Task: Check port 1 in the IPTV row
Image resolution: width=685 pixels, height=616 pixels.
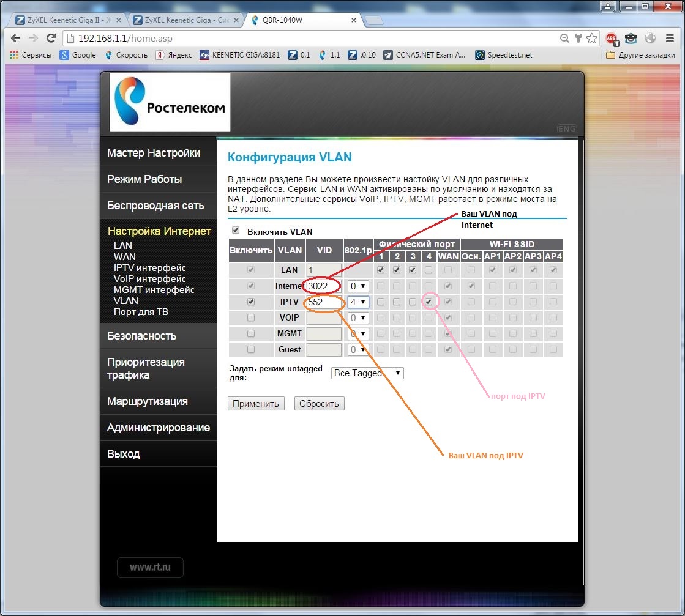Action: pos(381,302)
